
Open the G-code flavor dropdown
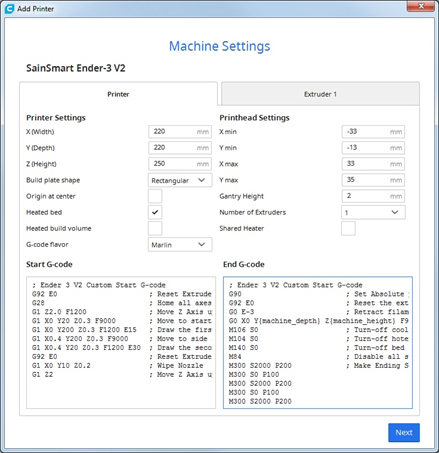[180, 244]
